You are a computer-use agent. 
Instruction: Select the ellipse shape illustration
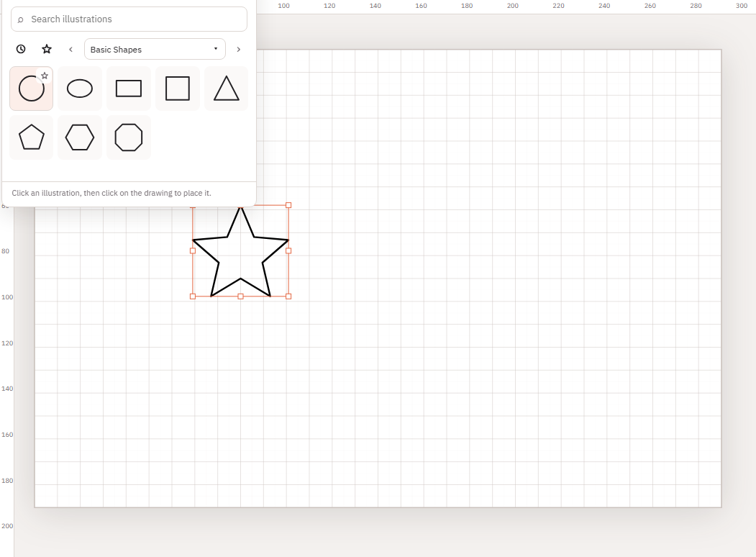click(80, 89)
